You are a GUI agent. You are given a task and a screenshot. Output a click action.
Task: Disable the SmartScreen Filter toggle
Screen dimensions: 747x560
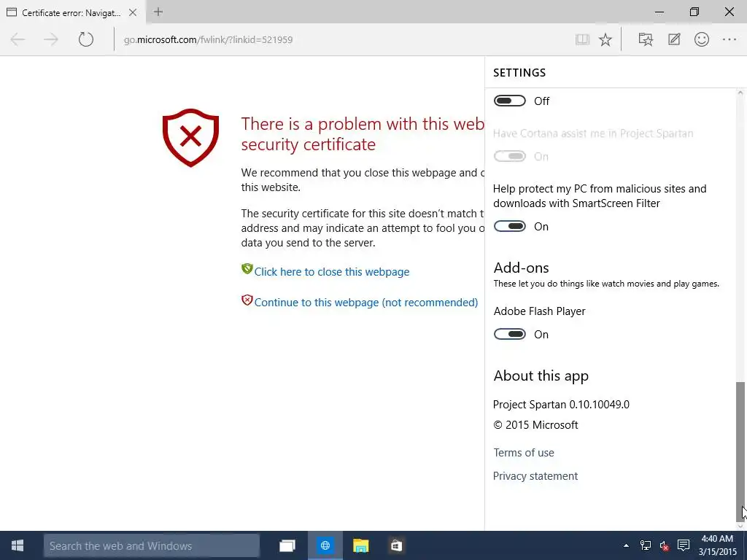coord(510,226)
